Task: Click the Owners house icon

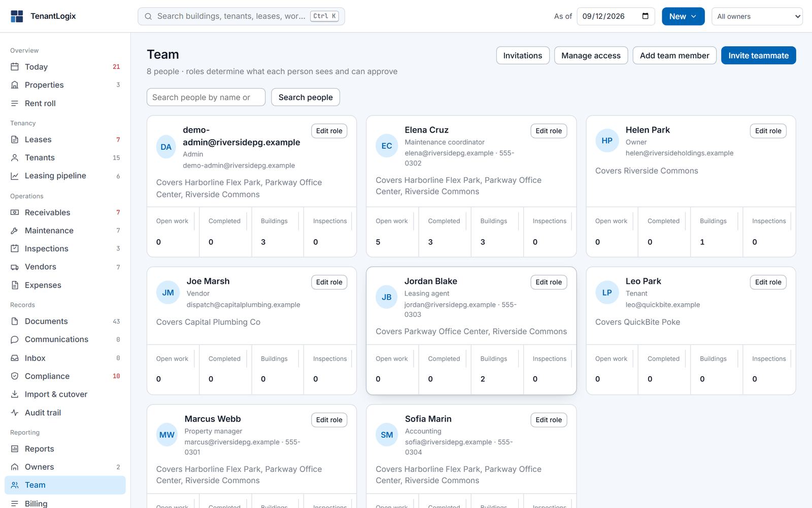Action: click(15, 467)
